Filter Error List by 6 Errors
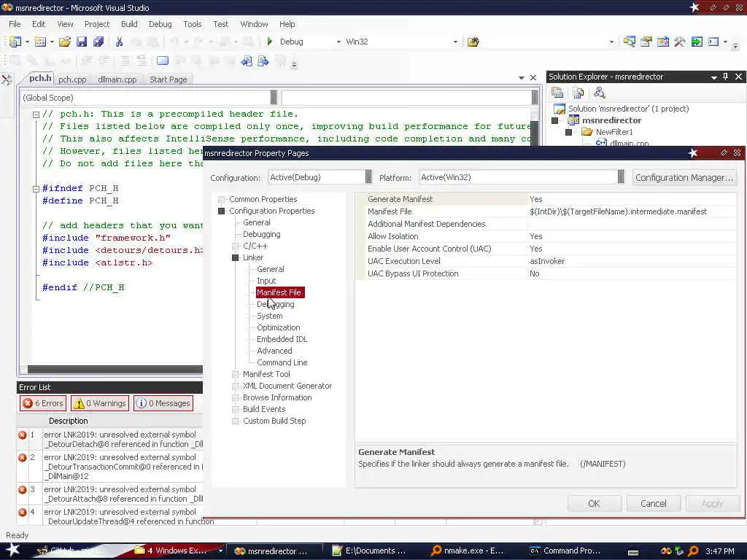The width and height of the screenshot is (747, 560). pos(43,403)
